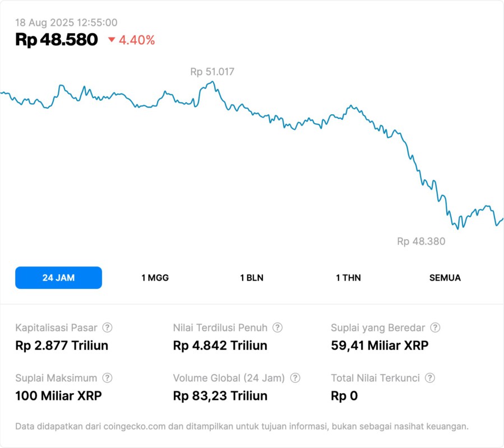This screenshot has height=448, width=504.
Task: Click the current price Rp 48.580
Action: 57,40
